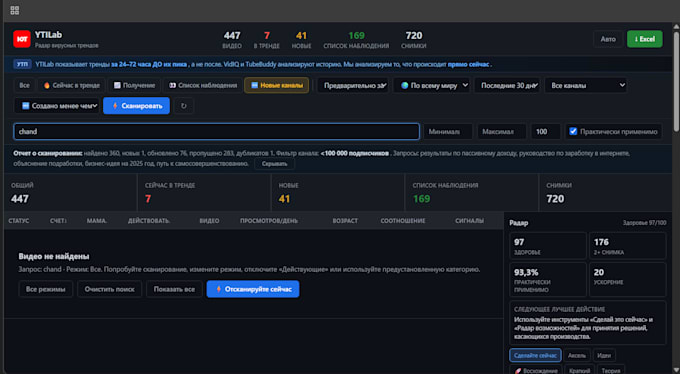Viewport: 680px width, 374px height.
Task: Select the Новые каналы filter tab
Action: pyautogui.click(x=277, y=85)
